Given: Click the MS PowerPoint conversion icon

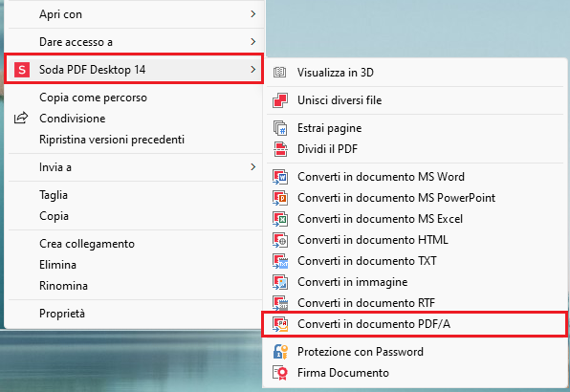Looking at the screenshot, I should (x=280, y=198).
